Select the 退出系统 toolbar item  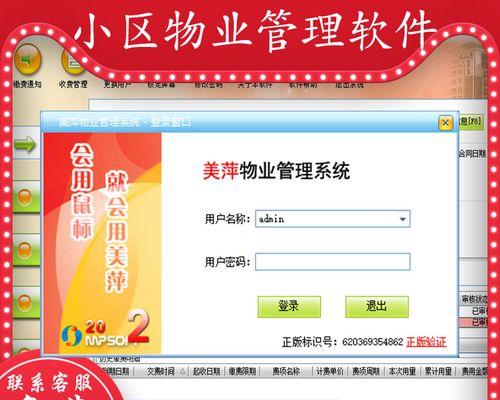tap(349, 85)
